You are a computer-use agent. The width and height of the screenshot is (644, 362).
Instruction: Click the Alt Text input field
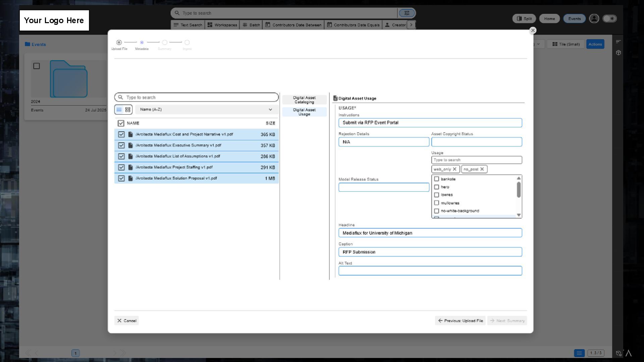(430, 271)
